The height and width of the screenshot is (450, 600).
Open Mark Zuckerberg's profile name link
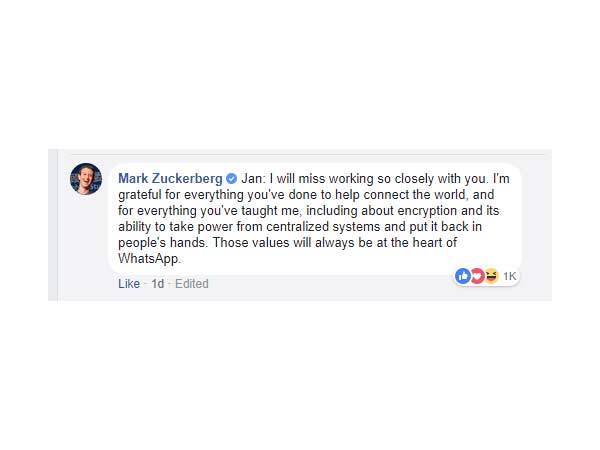coord(170,178)
